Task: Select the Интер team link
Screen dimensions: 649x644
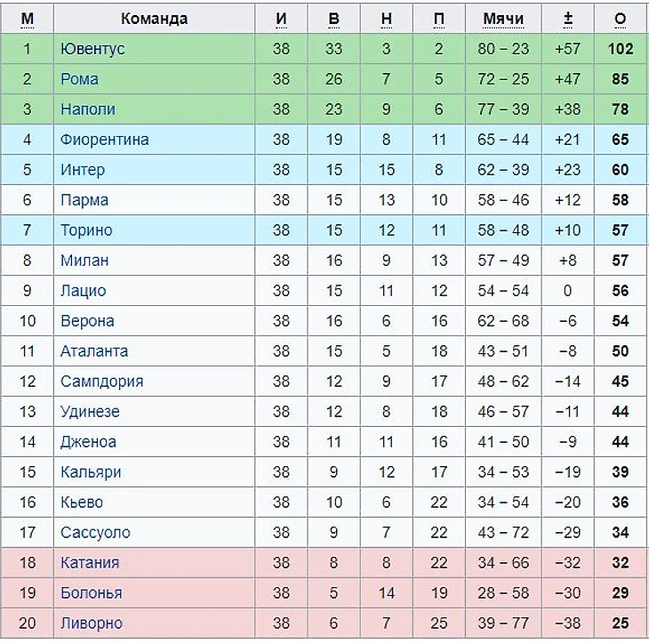Action: (82, 170)
